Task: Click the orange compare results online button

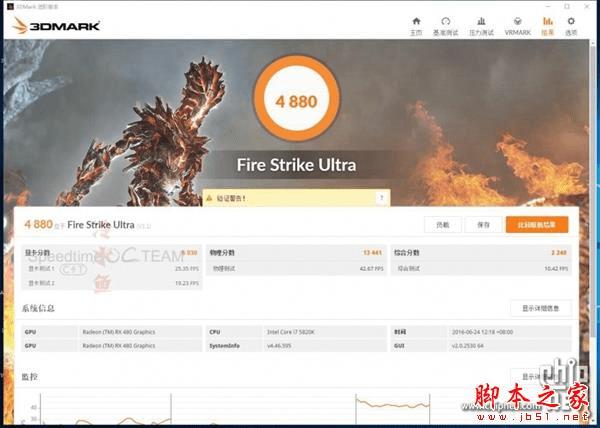Action: point(537,225)
